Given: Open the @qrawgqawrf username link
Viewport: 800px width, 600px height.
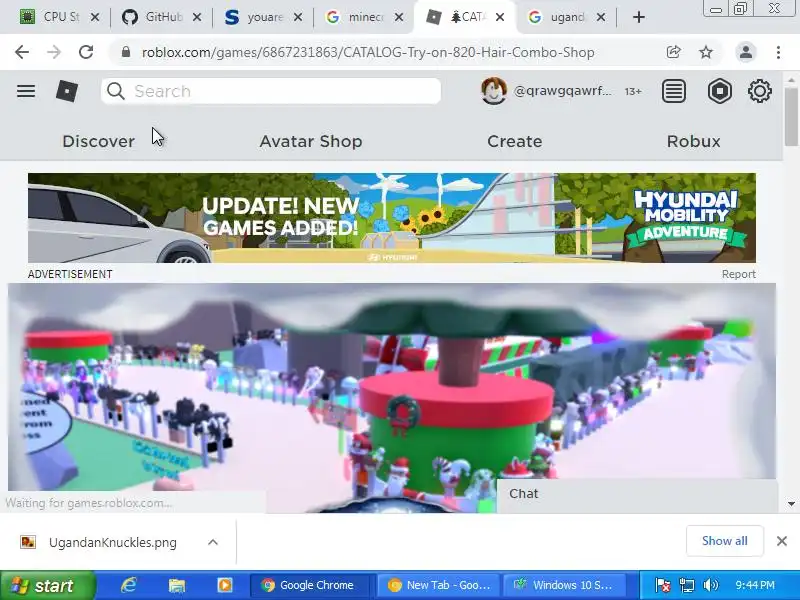Looking at the screenshot, I should coord(562,91).
